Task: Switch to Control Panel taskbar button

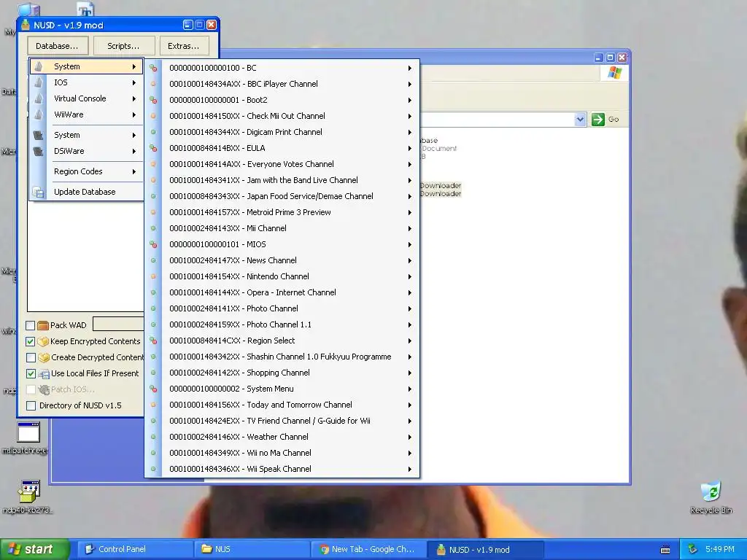Action: pyautogui.click(x=135, y=550)
